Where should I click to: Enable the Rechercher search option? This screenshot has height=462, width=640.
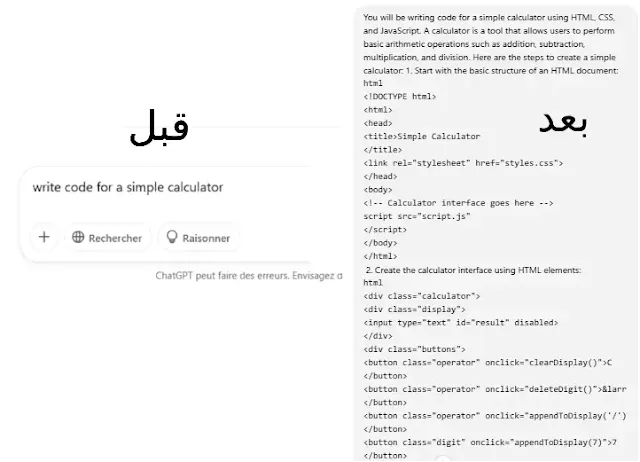pyautogui.click(x=107, y=238)
